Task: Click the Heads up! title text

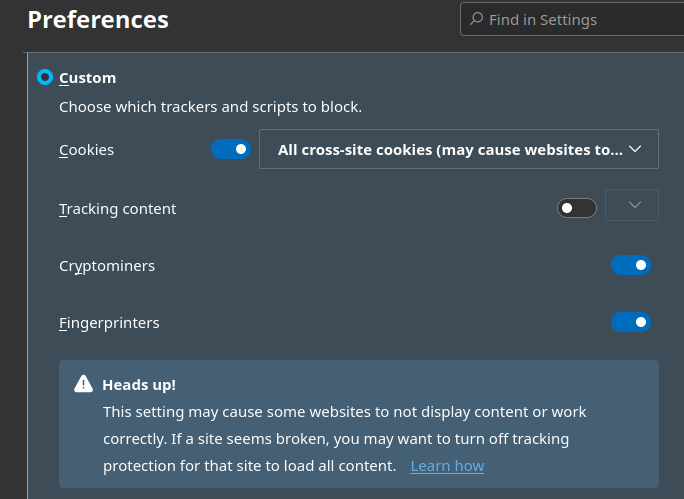Action: 139,385
